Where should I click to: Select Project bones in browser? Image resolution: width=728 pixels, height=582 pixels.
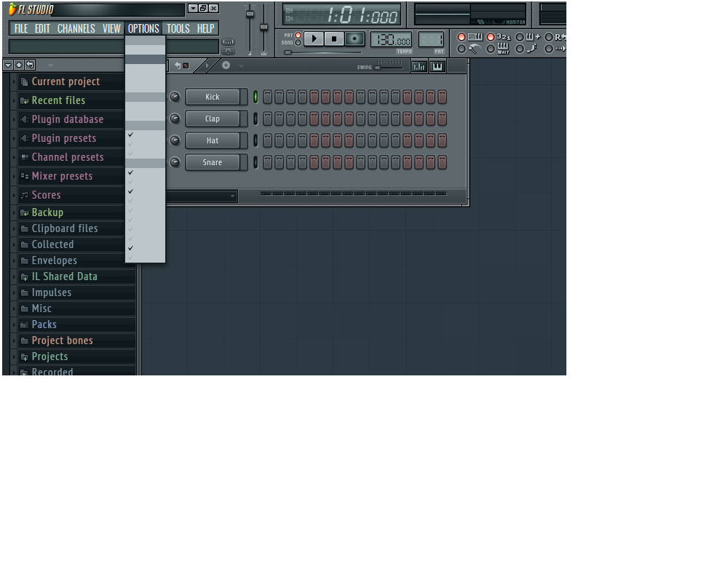click(62, 340)
